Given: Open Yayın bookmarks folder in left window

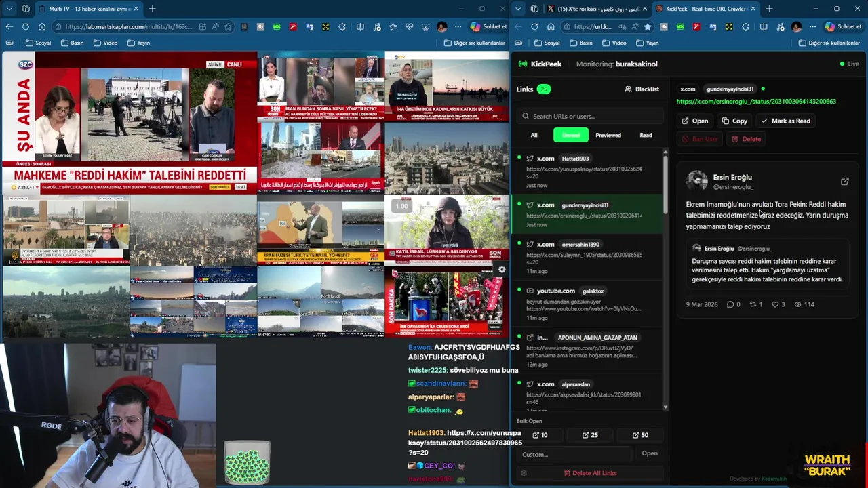Looking at the screenshot, I should tap(138, 43).
